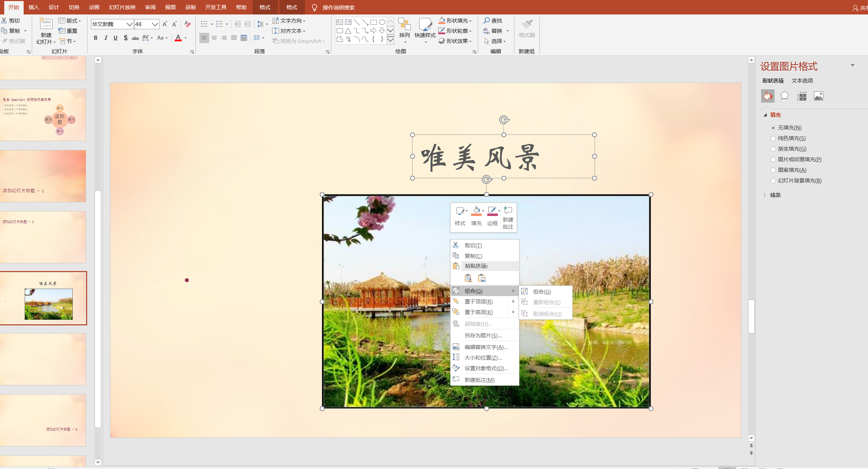This screenshot has height=469, width=868.
Task: Click the 边框 outline color button in mini toolbar
Action: 493,216
